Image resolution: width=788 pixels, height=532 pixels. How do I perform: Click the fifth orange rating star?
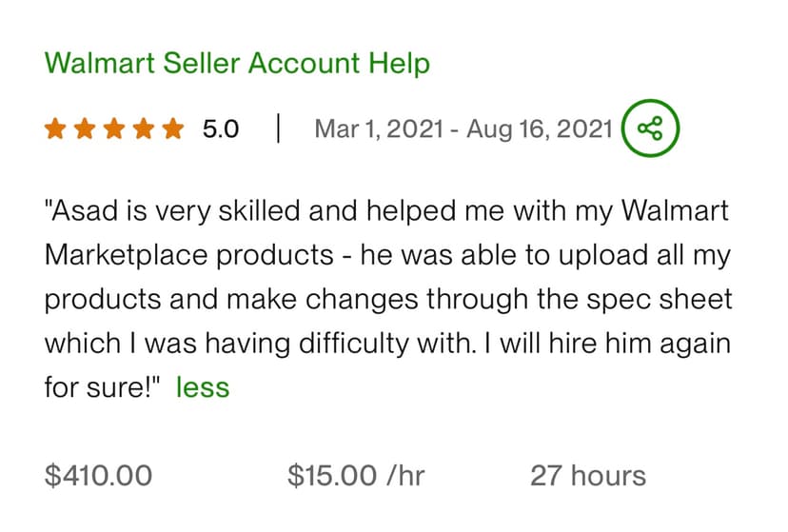click(x=173, y=128)
